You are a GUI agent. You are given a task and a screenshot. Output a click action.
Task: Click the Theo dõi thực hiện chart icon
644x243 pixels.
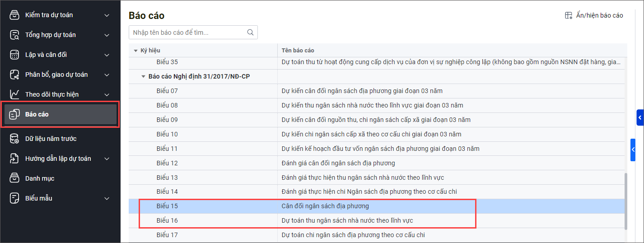(x=15, y=94)
